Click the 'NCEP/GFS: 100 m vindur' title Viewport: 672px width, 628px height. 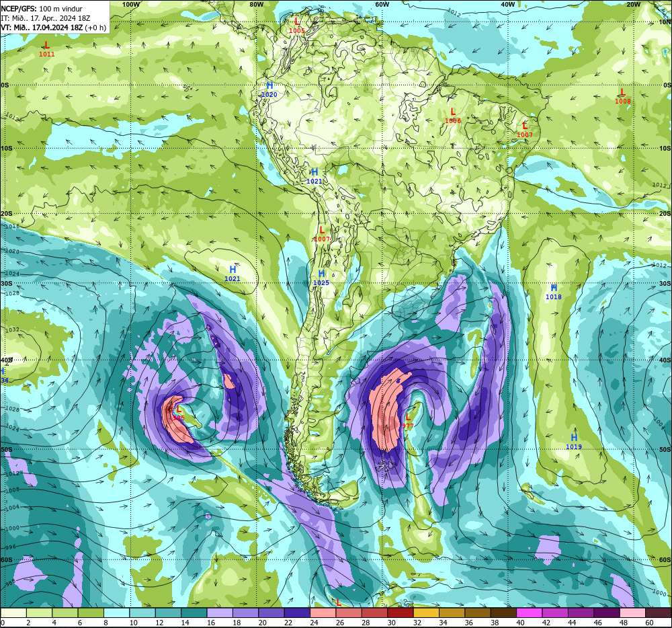[x=42, y=9]
